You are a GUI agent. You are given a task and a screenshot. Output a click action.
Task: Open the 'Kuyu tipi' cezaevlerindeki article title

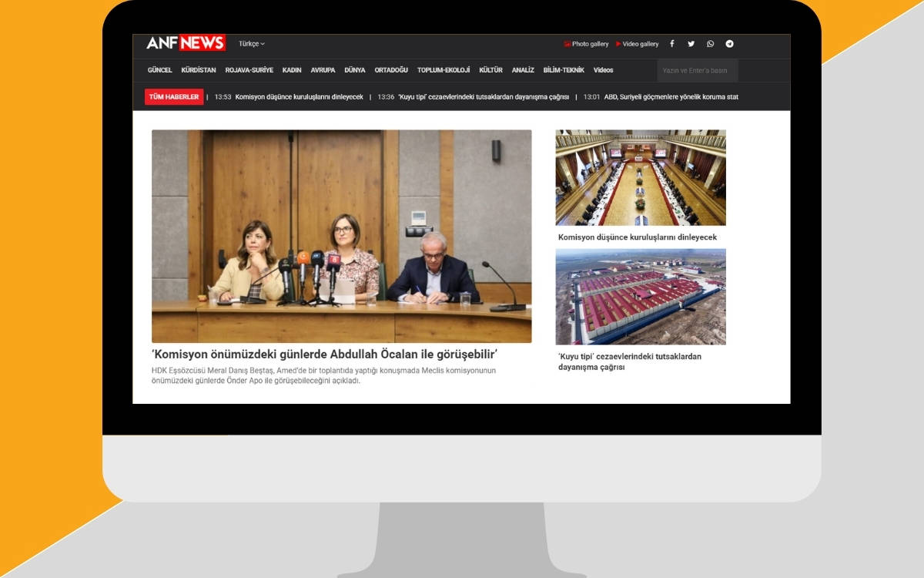tap(630, 361)
